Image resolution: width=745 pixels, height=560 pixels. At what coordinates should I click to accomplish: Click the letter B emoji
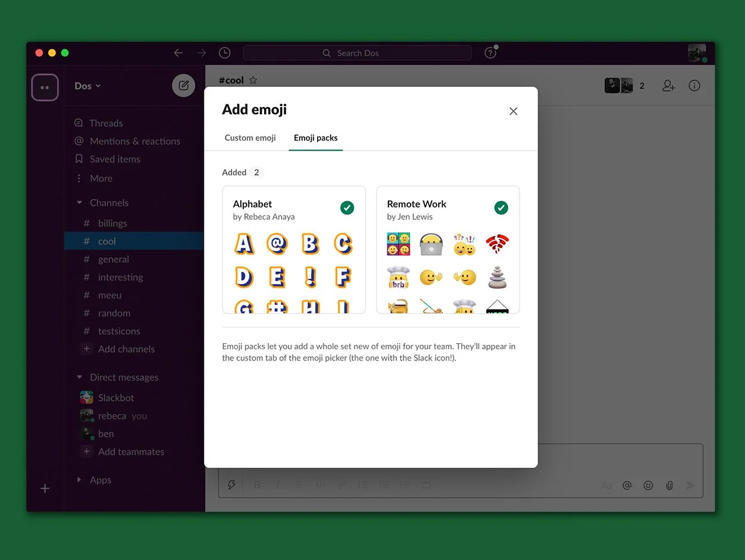pyautogui.click(x=310, y=244)
